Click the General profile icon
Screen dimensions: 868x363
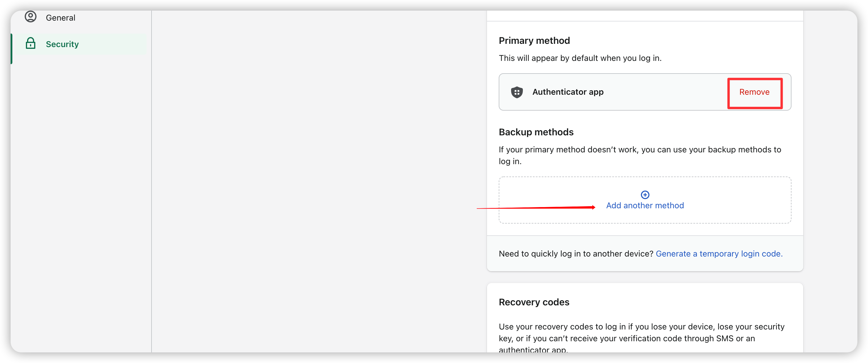[x=30, y=17]
